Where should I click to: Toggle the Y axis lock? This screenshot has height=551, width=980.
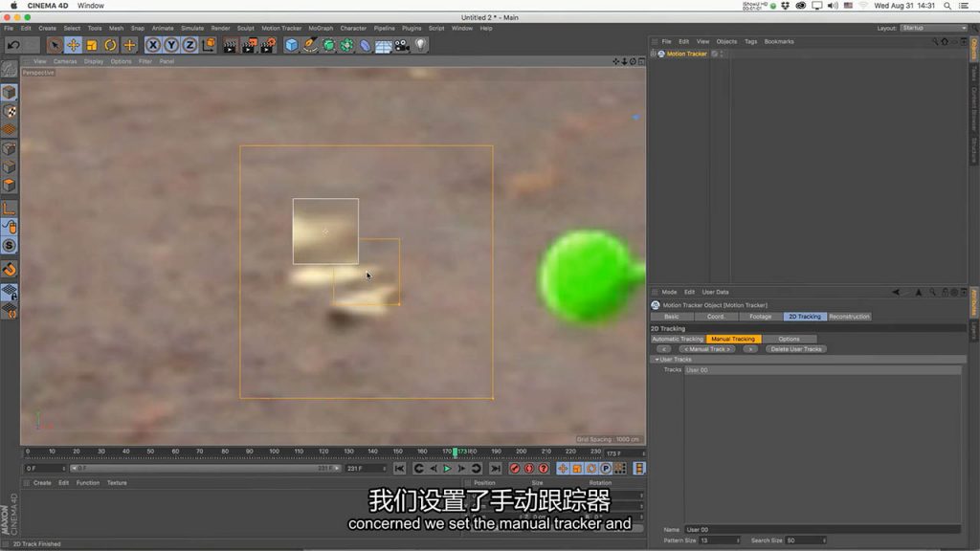[x=171, y=45]
